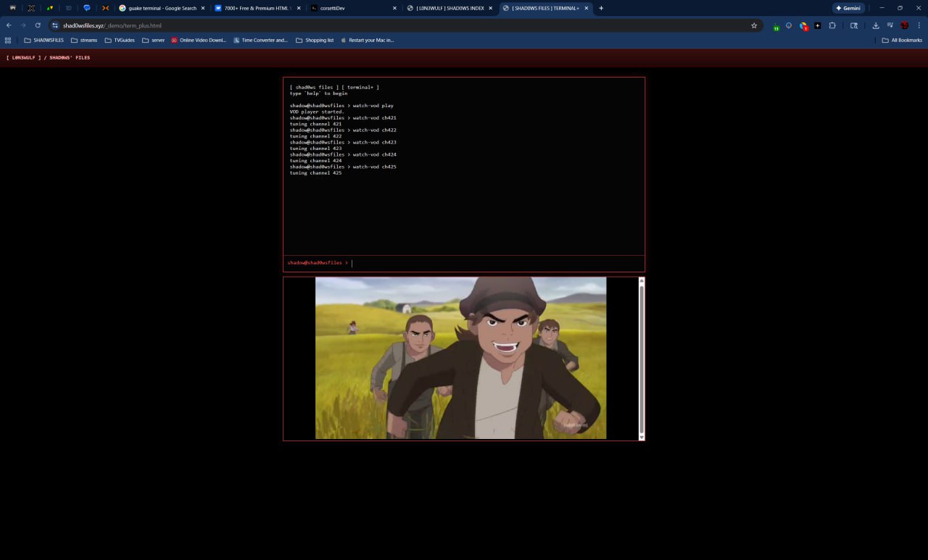
Task: Open the browser Extensions puzzle icon
Action: (x=832, y=25)
